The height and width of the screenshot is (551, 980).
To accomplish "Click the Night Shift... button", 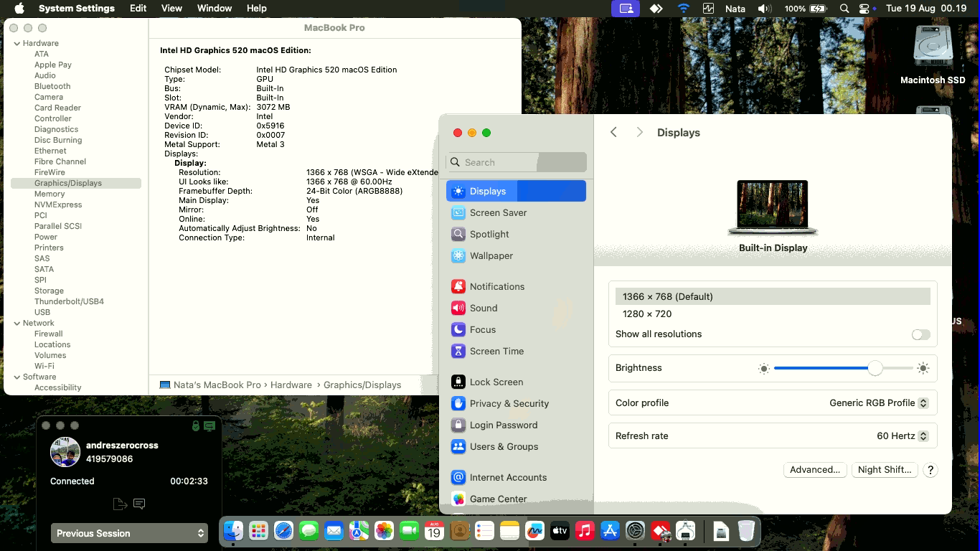I will tap(884, 470).
